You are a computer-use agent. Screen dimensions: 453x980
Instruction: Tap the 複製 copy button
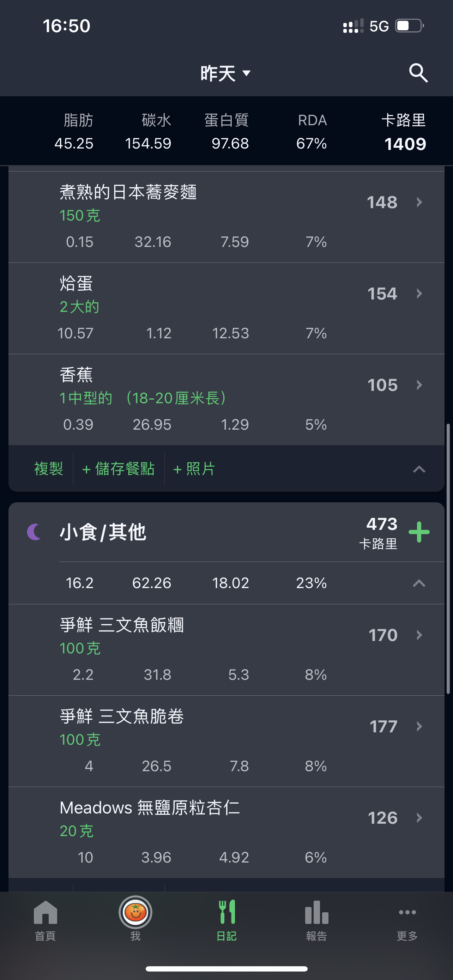point(48,469)
